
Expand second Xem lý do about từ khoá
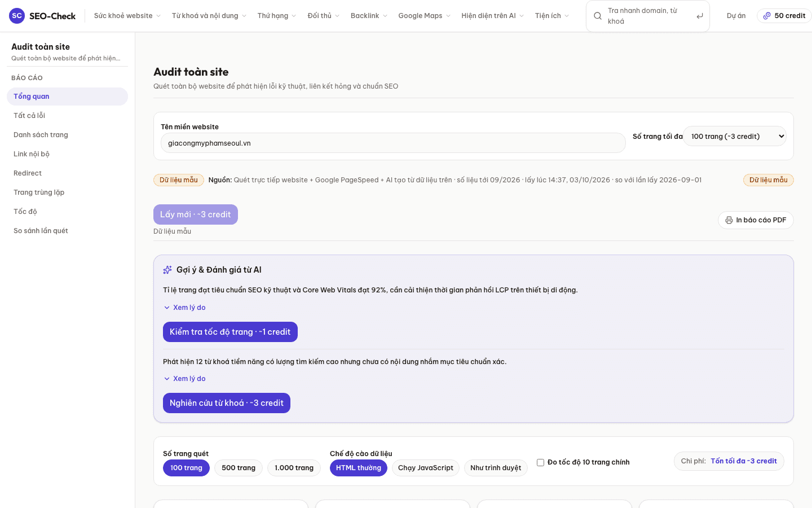184,379
